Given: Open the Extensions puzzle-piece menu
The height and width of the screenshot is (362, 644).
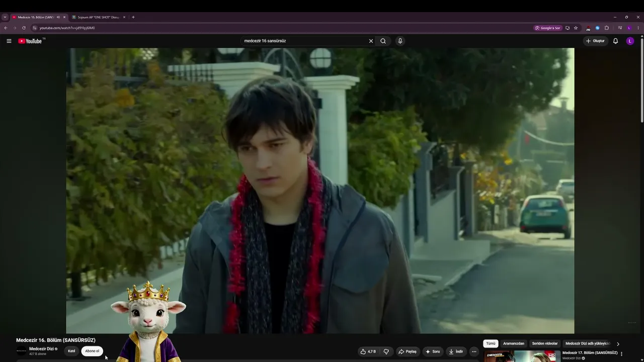Looking at the screenshot, I should click(x=607, y=28).
